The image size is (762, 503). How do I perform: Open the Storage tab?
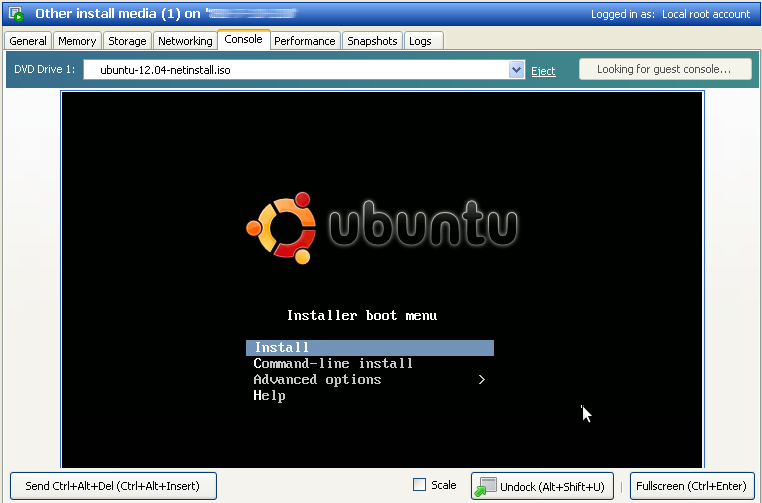coord(127,41)
